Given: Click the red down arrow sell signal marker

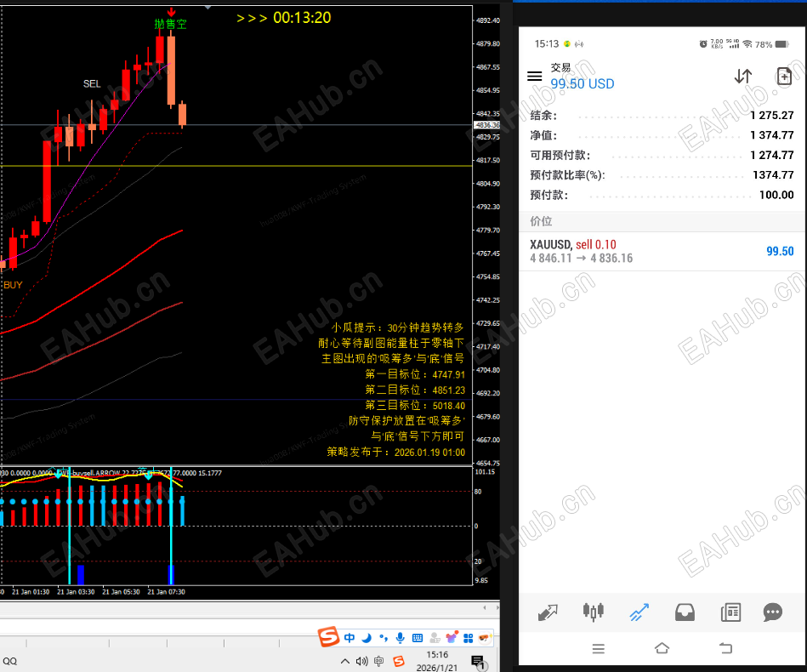Looking at the screenshot, I should (172, 11).
